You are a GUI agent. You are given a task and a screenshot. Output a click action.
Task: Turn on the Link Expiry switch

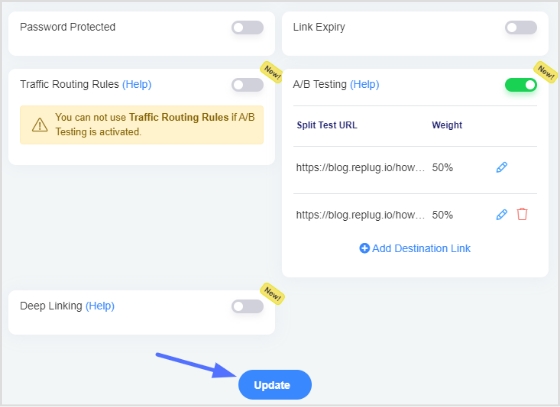[x=521, y=27]
